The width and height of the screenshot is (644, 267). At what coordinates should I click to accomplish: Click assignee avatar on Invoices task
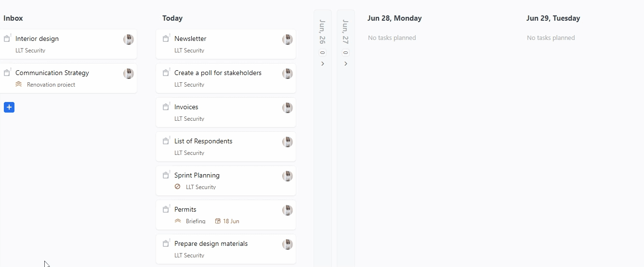pyautogui.click(x=287, y=108)
